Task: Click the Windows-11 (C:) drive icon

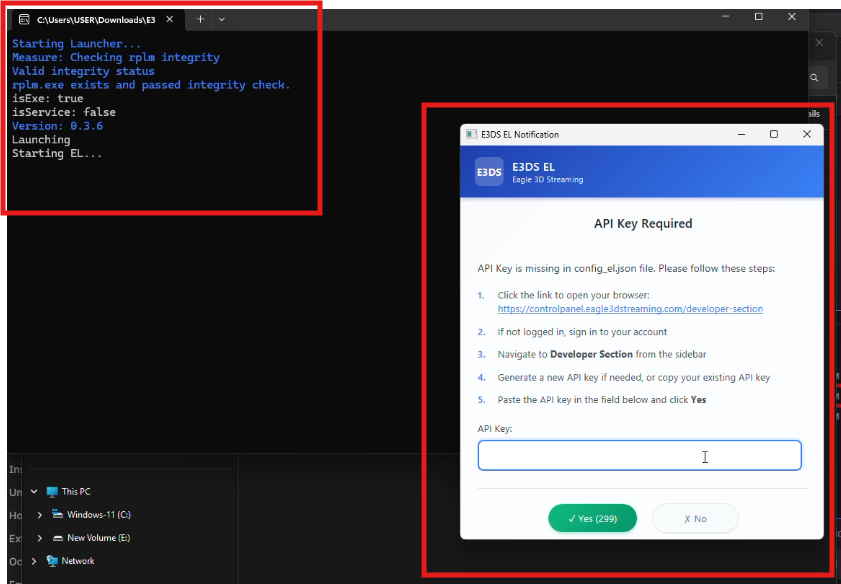Action: point(57,514)
